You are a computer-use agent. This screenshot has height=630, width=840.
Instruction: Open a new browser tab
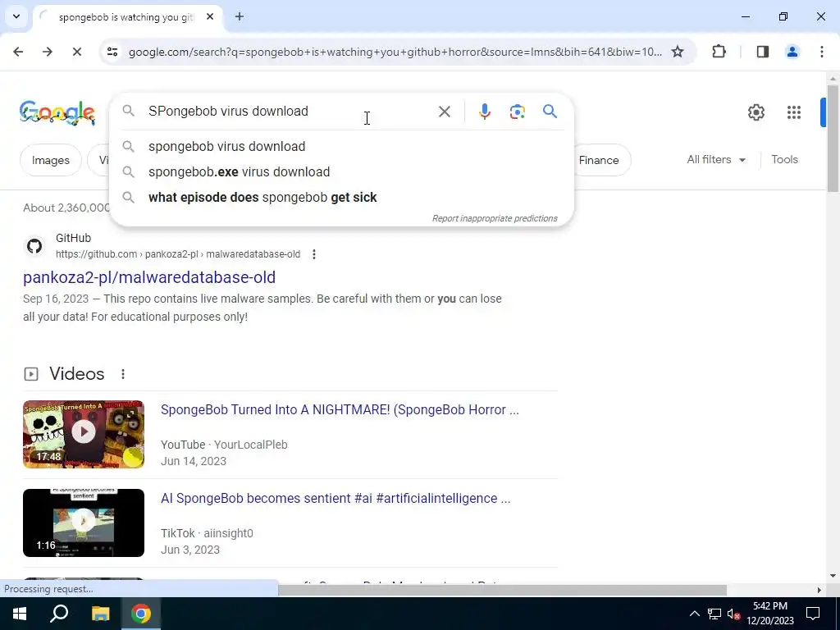pos(240,16)
